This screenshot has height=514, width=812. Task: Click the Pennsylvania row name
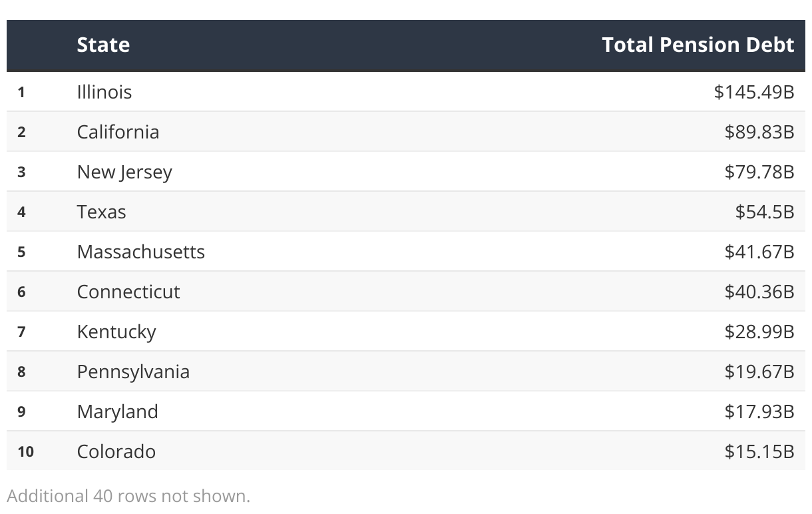click(133, 372)
